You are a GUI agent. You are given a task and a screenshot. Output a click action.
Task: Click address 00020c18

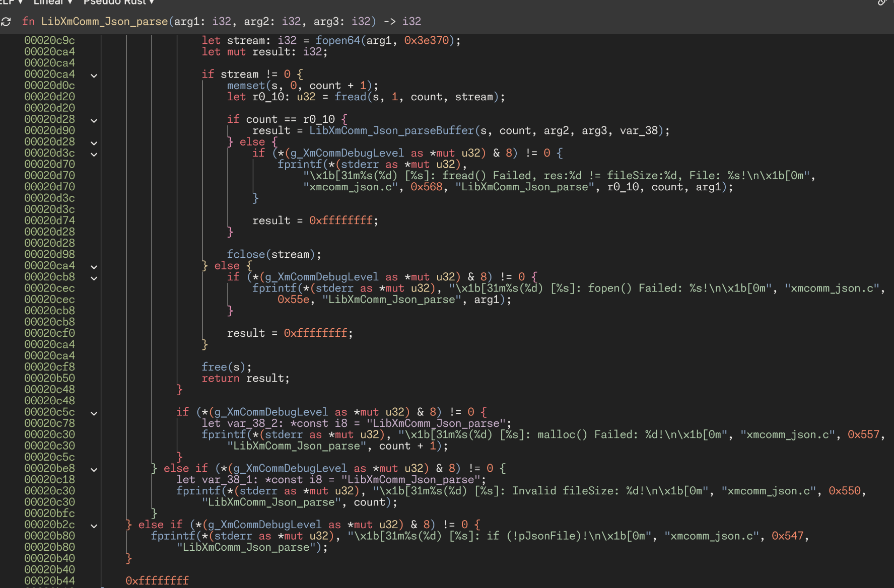(x=49, y=480)
